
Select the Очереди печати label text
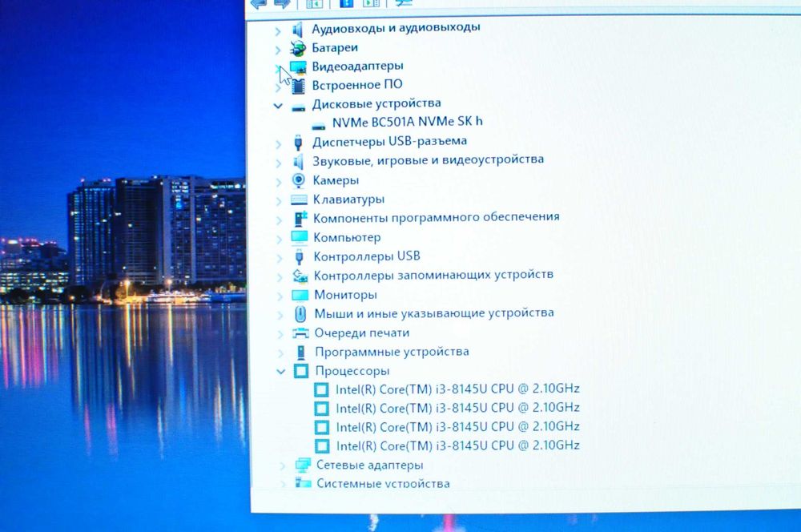[362, 332]
